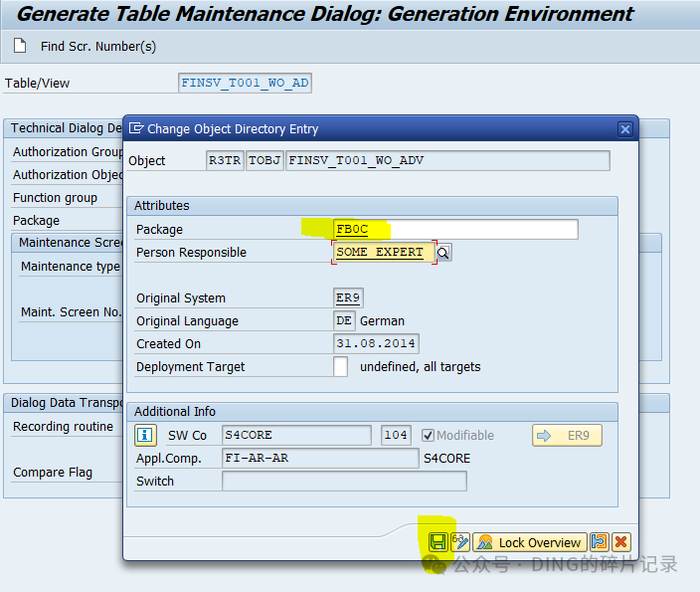Click the Original System field ER9

(348, 298)
